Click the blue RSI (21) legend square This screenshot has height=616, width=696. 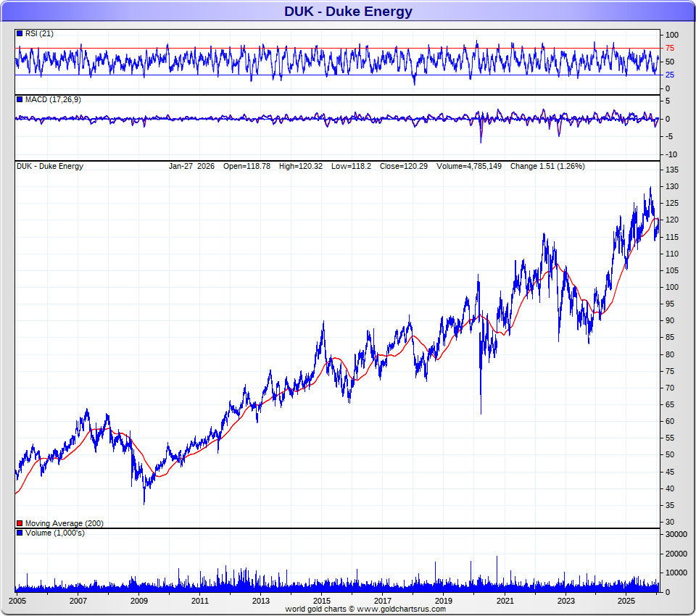pos(20,34)
